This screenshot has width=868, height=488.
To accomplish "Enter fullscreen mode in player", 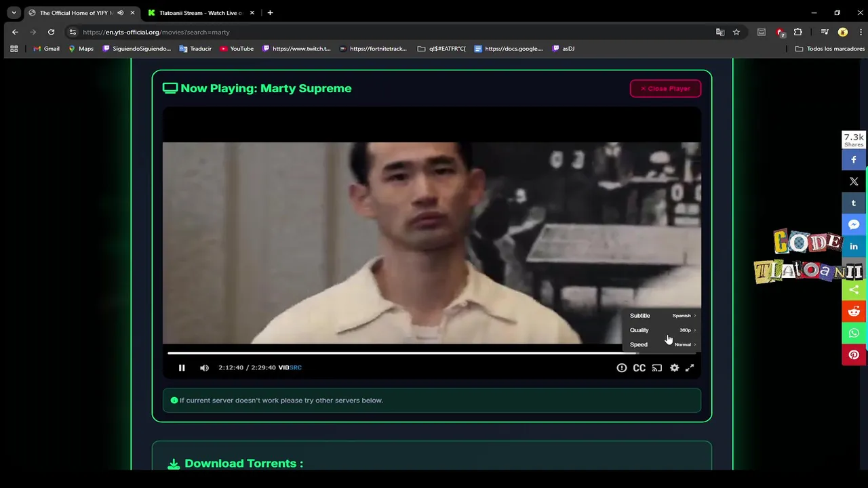I will coord(690,367).
